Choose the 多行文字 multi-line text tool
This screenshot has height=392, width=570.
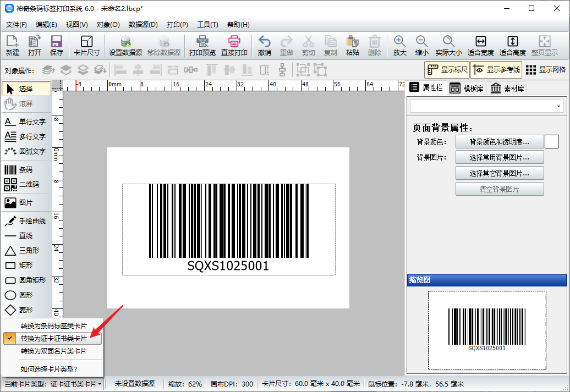[x=26, y=136]
